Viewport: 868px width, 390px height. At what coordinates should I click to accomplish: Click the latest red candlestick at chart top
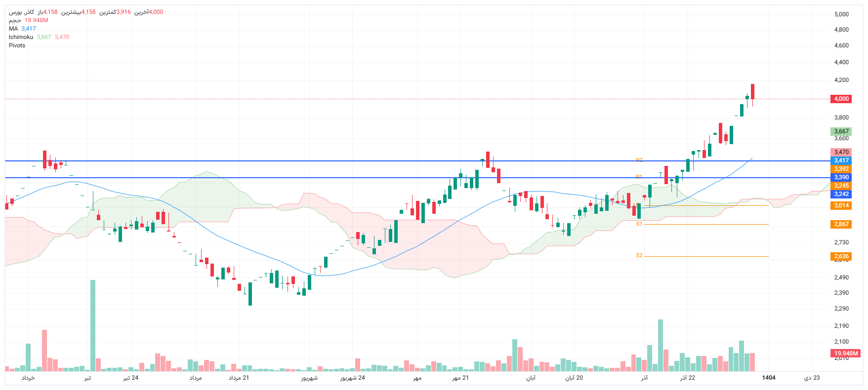(752, 91)
